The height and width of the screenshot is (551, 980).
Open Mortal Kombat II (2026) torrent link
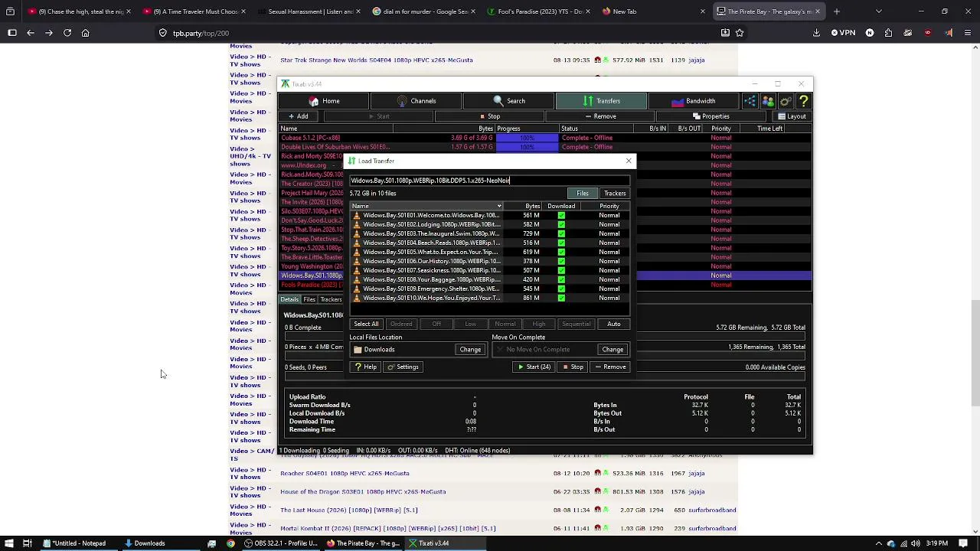388,528
